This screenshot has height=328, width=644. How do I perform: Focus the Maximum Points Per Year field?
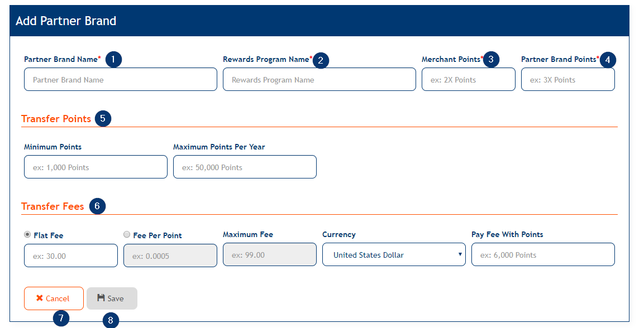tap(245, 167)
